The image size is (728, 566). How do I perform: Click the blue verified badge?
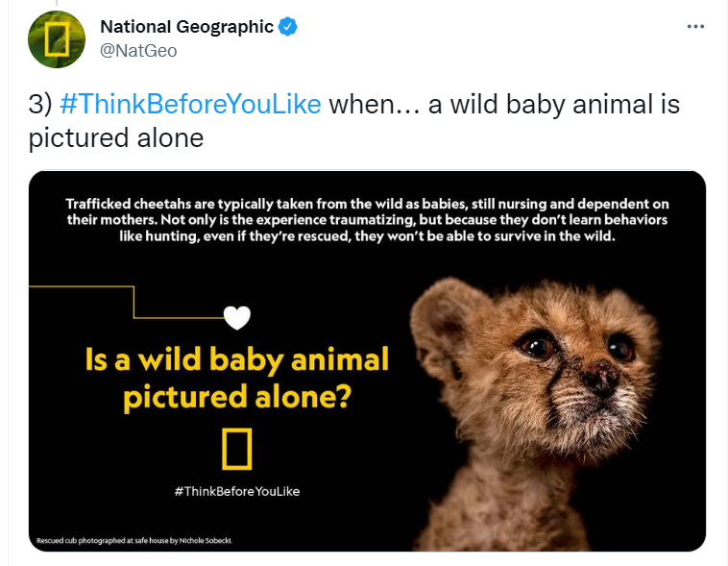[x=288, y=27]
